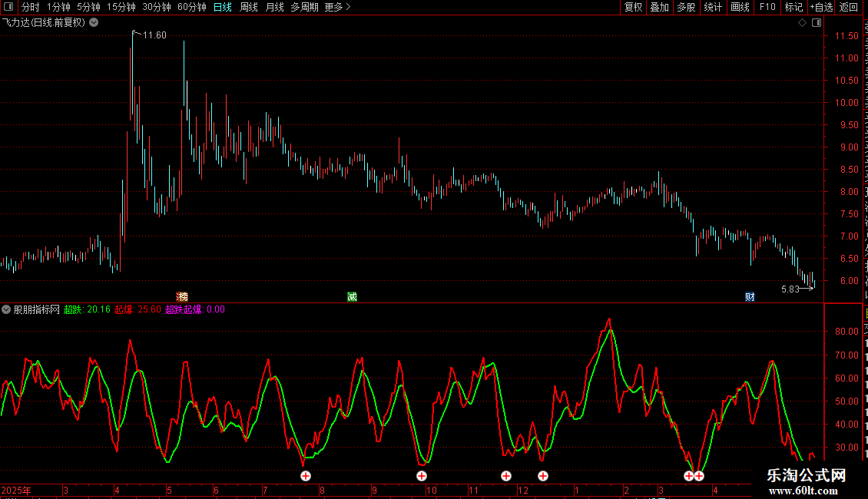Click the 起爆: 25.60 indicator value
The width and height of the screenshot is (868, 499).
(x=137, y=310)
